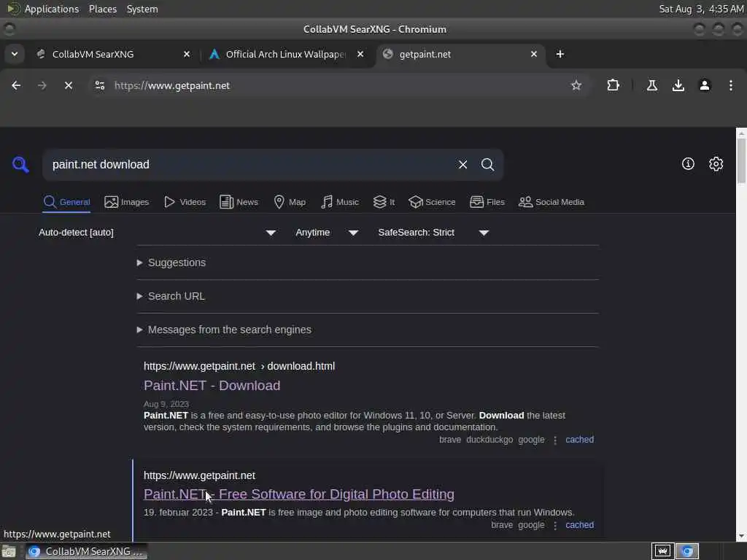Screen dimensions: 747x560
Task: Select the News search category
Action: (239, 202)
